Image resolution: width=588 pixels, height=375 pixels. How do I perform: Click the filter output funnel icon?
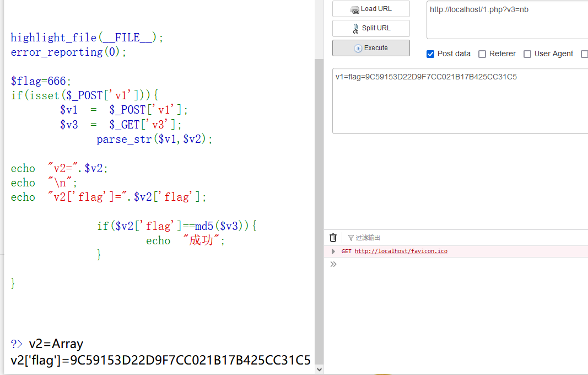(x=351, y=238)
